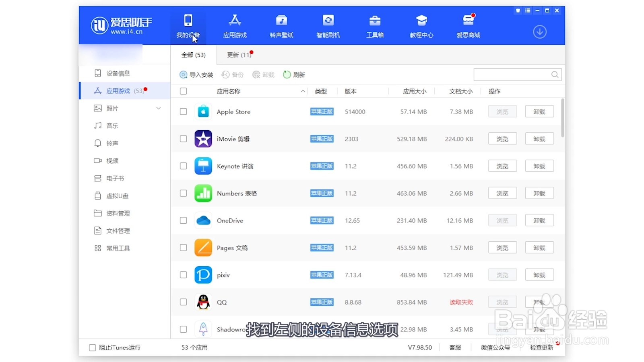Click 备份 toolbar button
The height and width of the screenshot is (362, 644).
coord(233,75)
